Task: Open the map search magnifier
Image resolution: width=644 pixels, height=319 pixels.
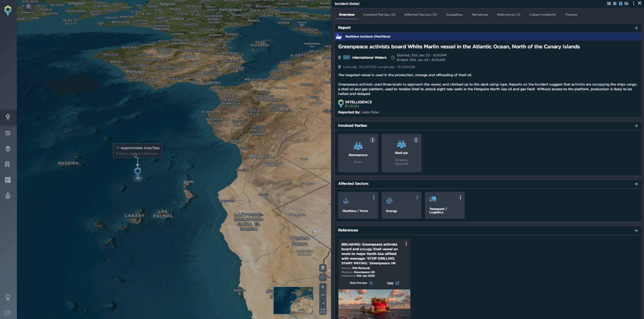Action: [29, 6]
